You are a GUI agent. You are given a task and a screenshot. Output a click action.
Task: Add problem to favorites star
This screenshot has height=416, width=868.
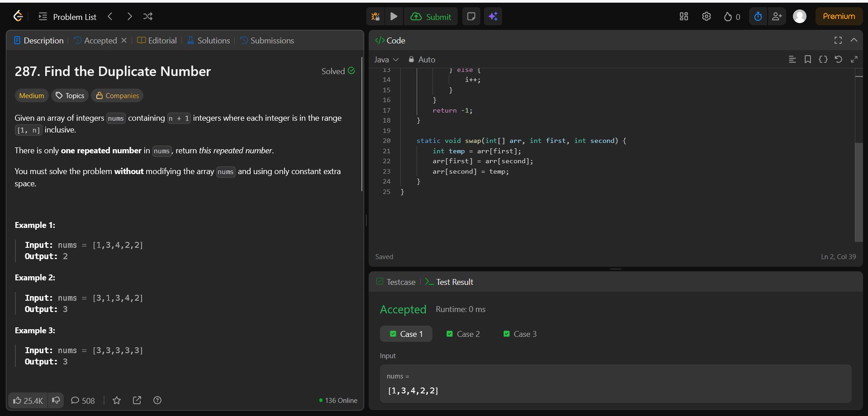[117, 401]
